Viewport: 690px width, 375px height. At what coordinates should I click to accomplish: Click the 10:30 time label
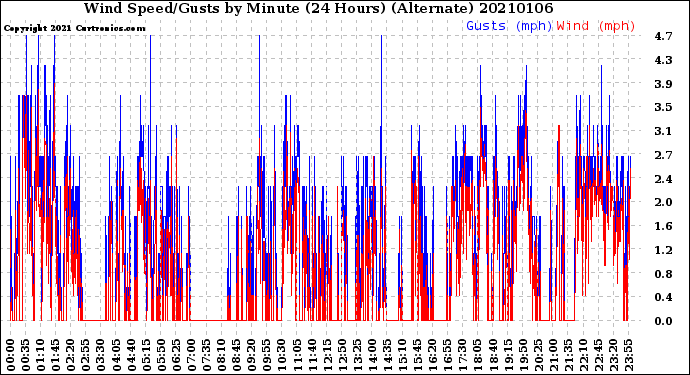282,355
